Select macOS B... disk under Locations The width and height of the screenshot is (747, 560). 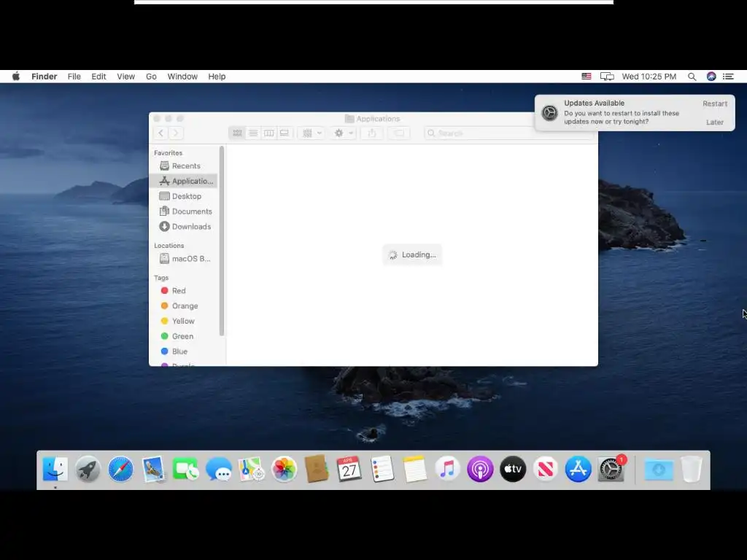pos(183,259)
